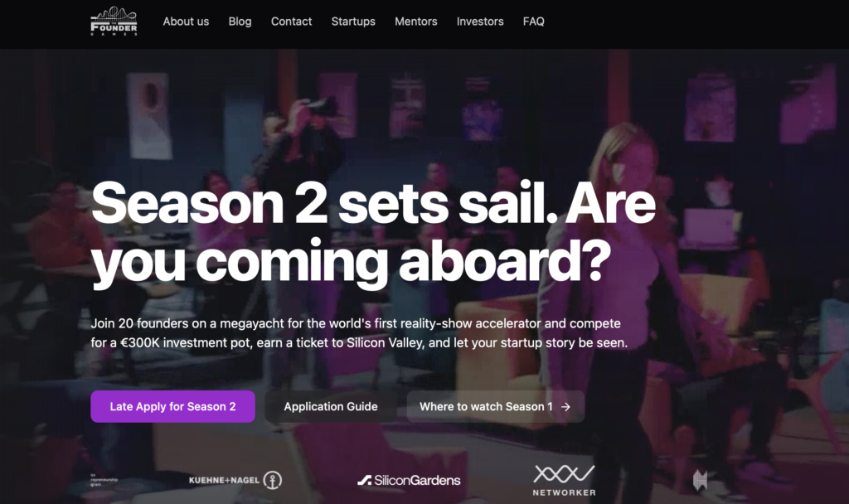Viewport: 849px width, 504px height.
Task: Click Where to watch Season 1
Action: tap(496, 406)
